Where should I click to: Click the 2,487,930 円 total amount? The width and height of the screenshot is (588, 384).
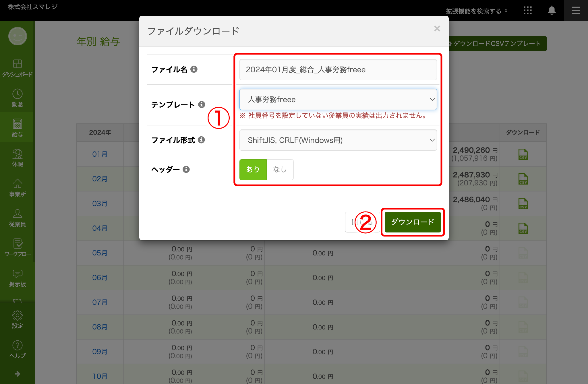click(x=475, y=175)
